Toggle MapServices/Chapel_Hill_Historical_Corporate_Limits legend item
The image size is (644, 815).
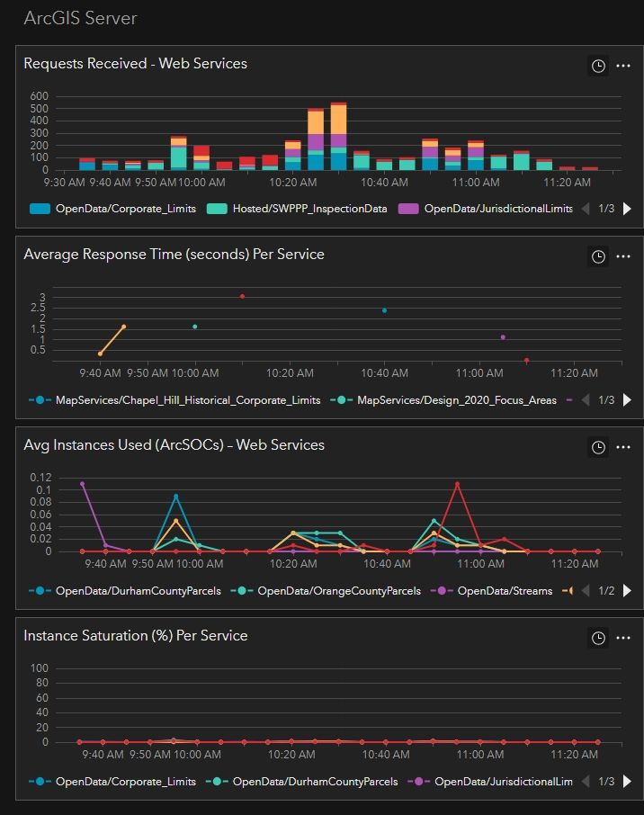174,400
